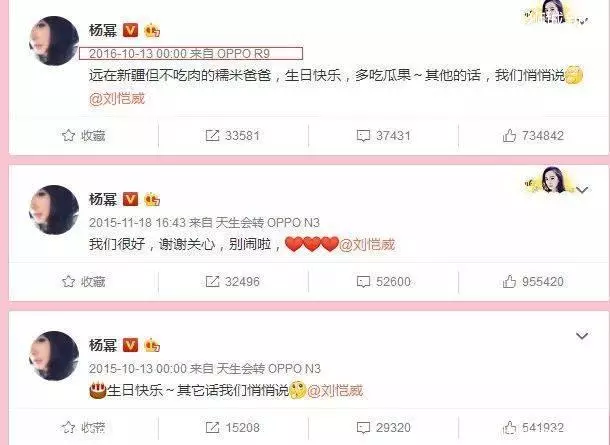Open 杨幂 username on the first post
The width and height of the screenshot is (610, 445).
tap(103, 30)
